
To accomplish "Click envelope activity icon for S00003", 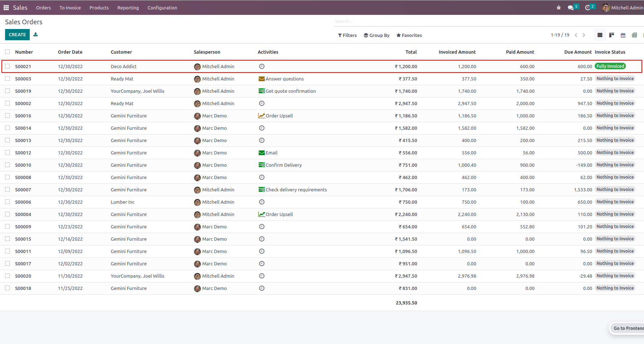I will (x=261, y=79).
